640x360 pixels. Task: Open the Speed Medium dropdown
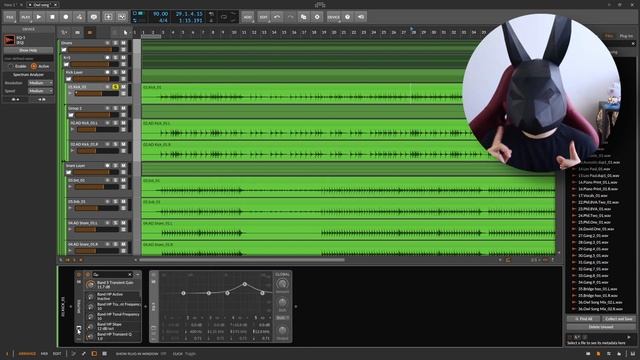(40, 91)
